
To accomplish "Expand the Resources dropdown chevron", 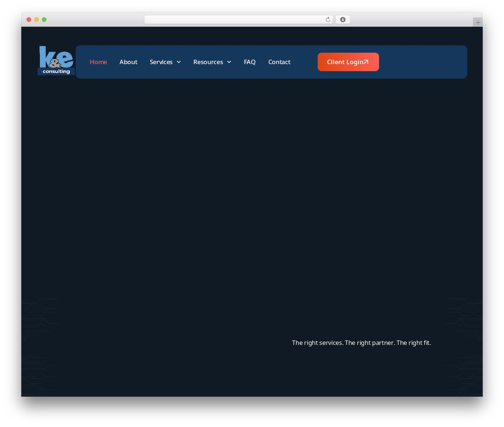I will (x=229, y=62).
